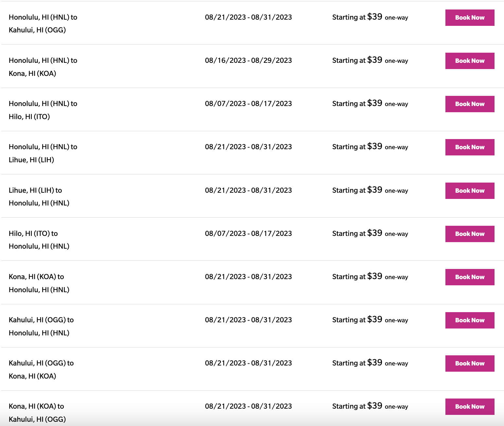This screenshot has height=426, width=504.
Task: Select the Honolulu to Kahului route text
Action: pos(43,24)
